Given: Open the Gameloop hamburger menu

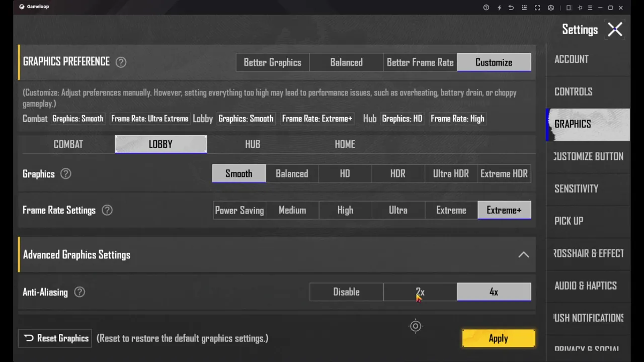Looking at the screenshot, I should click(x=590, y=8).
